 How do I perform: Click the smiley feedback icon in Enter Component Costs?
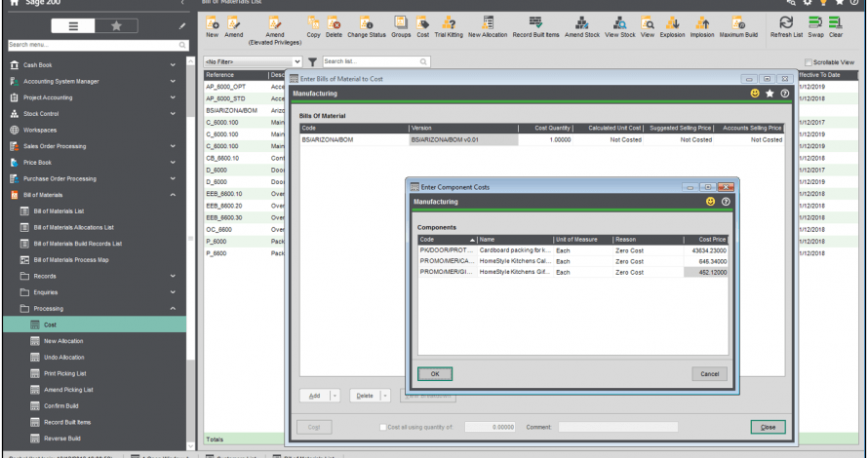[710, 202]
